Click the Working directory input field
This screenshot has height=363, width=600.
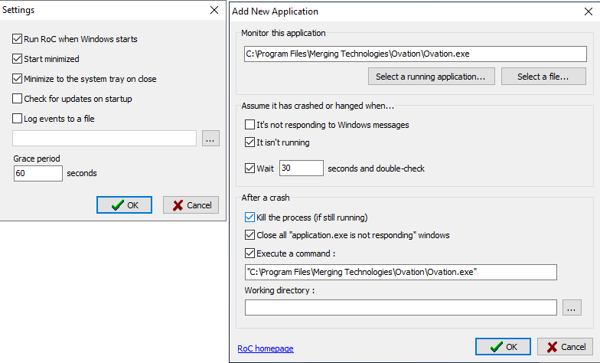(x=401, y=308)
